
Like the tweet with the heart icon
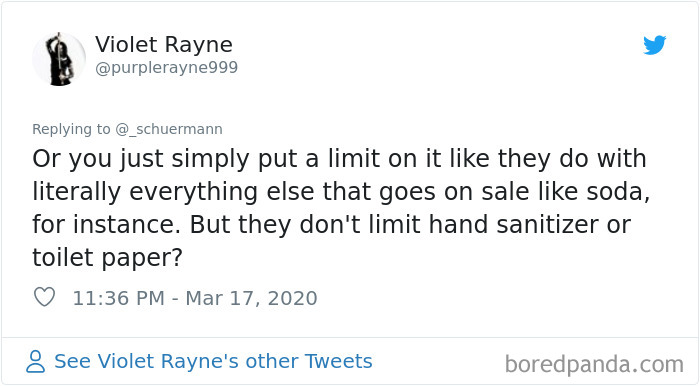tap(45, 297)
